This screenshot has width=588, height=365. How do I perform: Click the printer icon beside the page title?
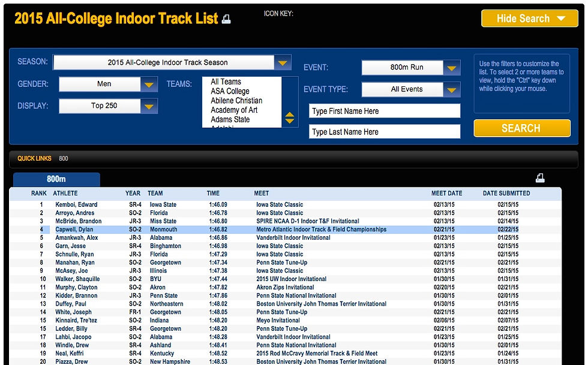[x=226, y=19]
